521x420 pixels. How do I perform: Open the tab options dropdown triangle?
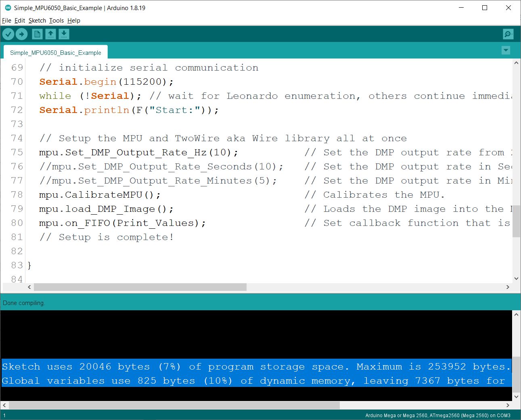tap(506, 50)
